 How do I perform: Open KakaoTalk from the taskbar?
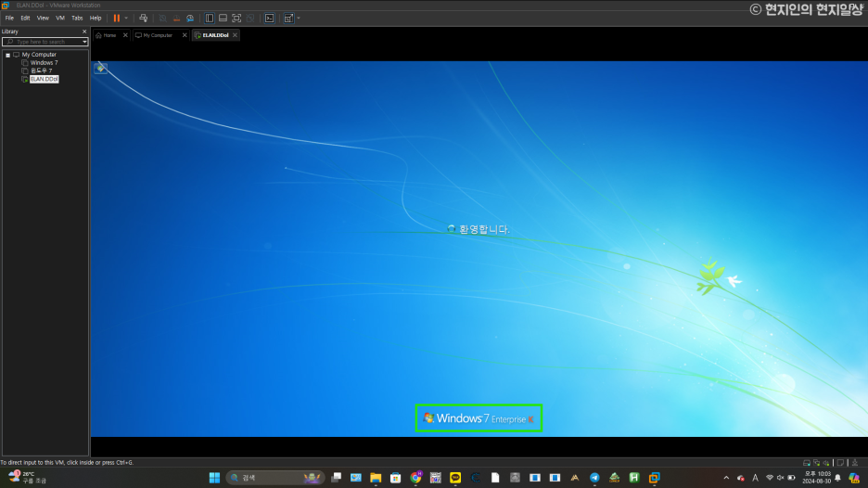click(455, 478)
